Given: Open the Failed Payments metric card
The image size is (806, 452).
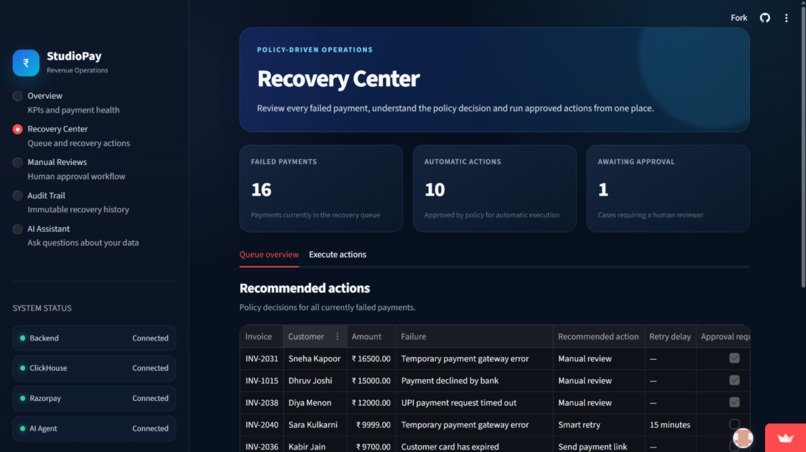Looking at the screenshot, I should pyautogui.click(x=321, y=188).
